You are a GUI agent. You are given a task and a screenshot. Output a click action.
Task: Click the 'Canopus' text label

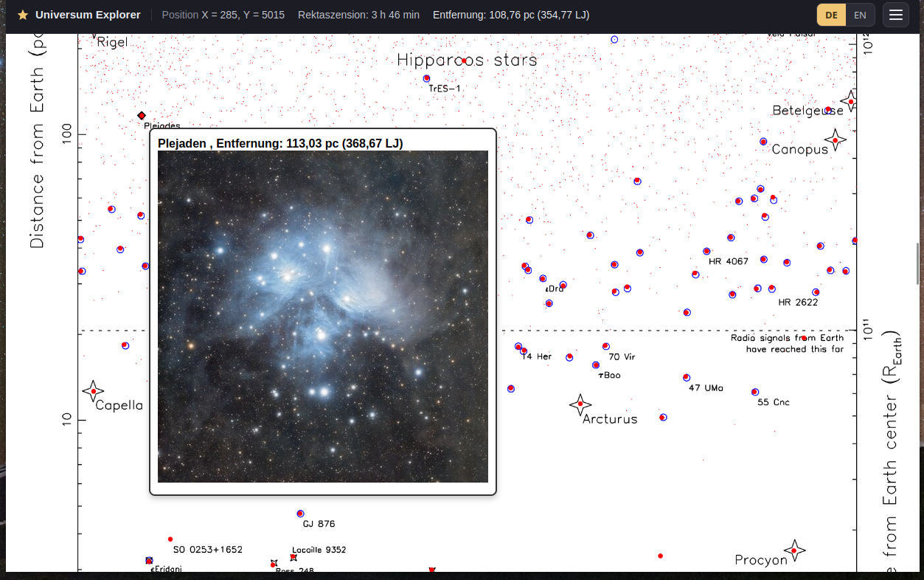pos(800,150)
